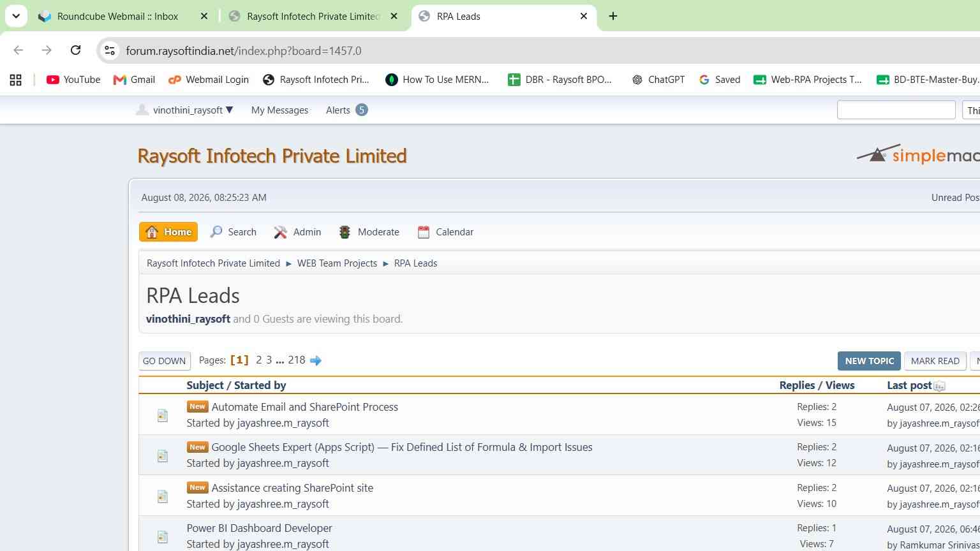Open the Chrome apps grid icon

click(x=15, y=80)
